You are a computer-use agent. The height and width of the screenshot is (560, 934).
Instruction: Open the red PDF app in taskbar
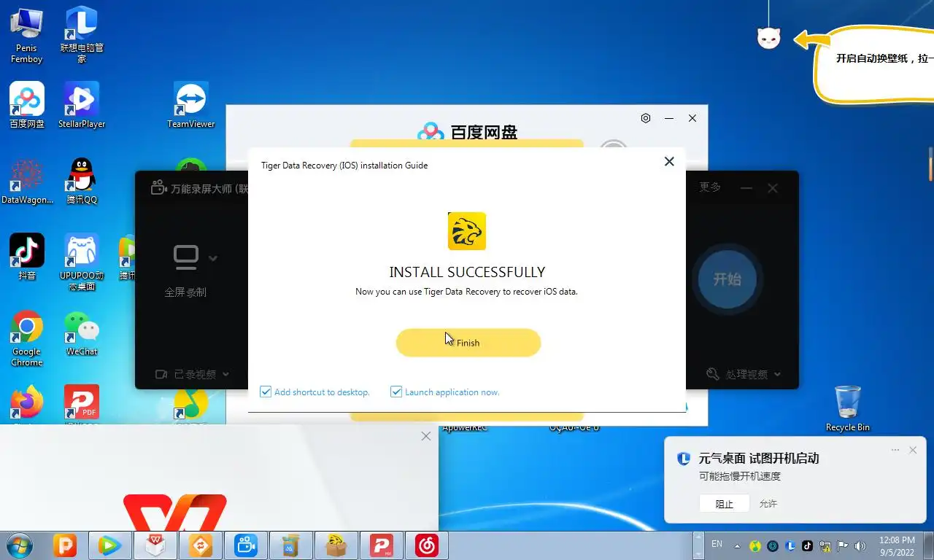[382, 545]
